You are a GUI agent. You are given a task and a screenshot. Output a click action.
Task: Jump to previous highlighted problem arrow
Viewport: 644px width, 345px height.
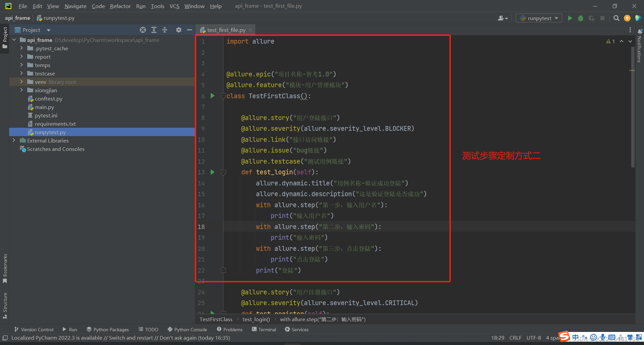click(x=622, y=41)
